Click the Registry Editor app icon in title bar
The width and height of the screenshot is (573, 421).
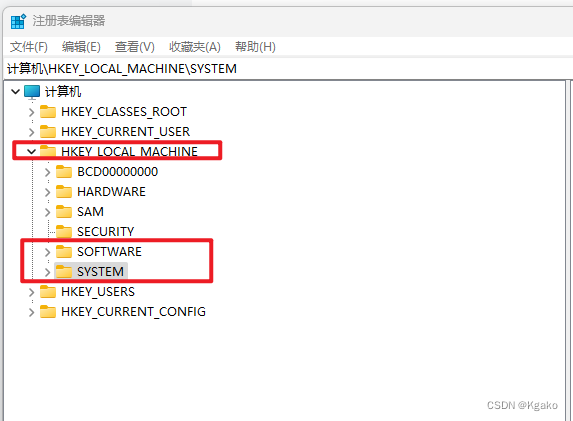click(x=18, y=21)
